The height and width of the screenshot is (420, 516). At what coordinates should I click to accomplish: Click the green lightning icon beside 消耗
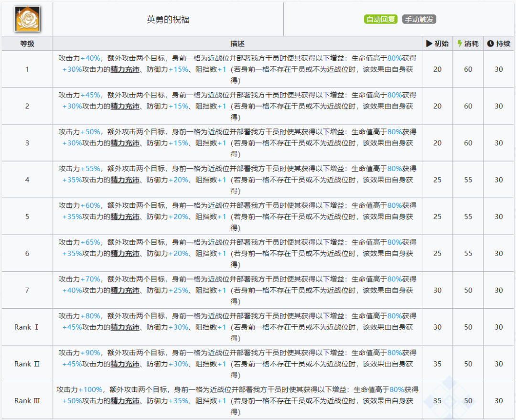click(x=460, y=43)
